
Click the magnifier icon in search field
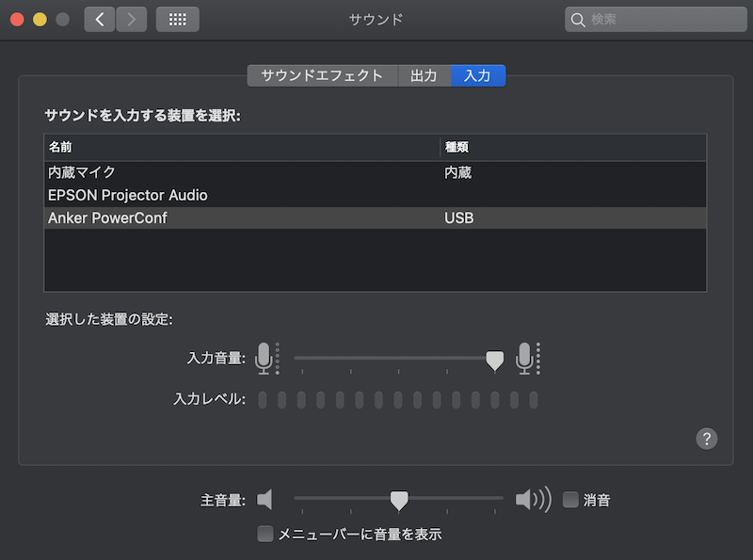578,20
